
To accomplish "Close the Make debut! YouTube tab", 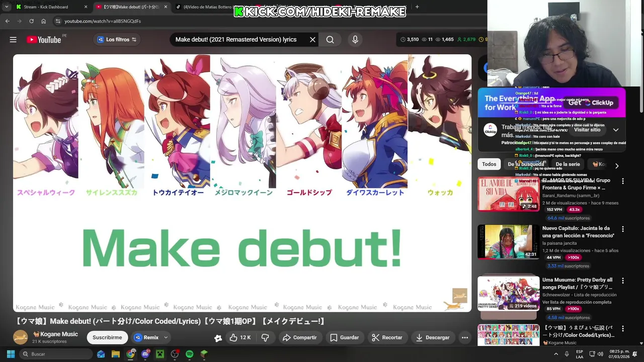I will point(166,7).
